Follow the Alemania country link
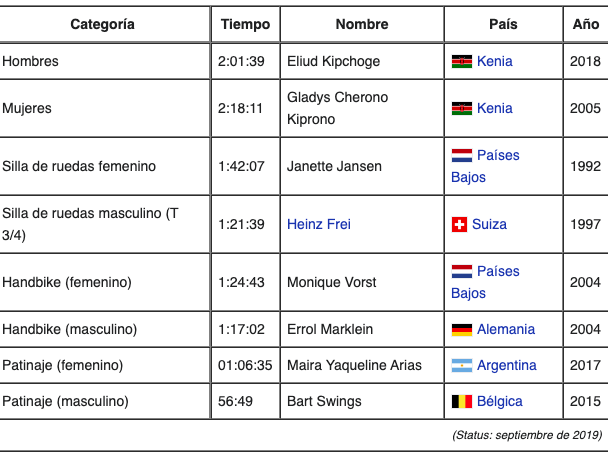This screenshot has width=608, height=457. (x=506, y=329)
